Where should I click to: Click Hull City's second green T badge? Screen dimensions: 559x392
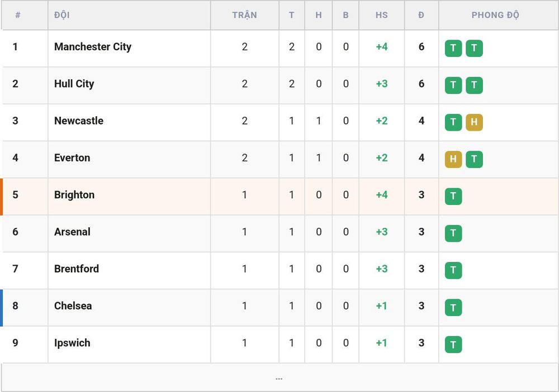pyautogui.click(x=474, y=85)
